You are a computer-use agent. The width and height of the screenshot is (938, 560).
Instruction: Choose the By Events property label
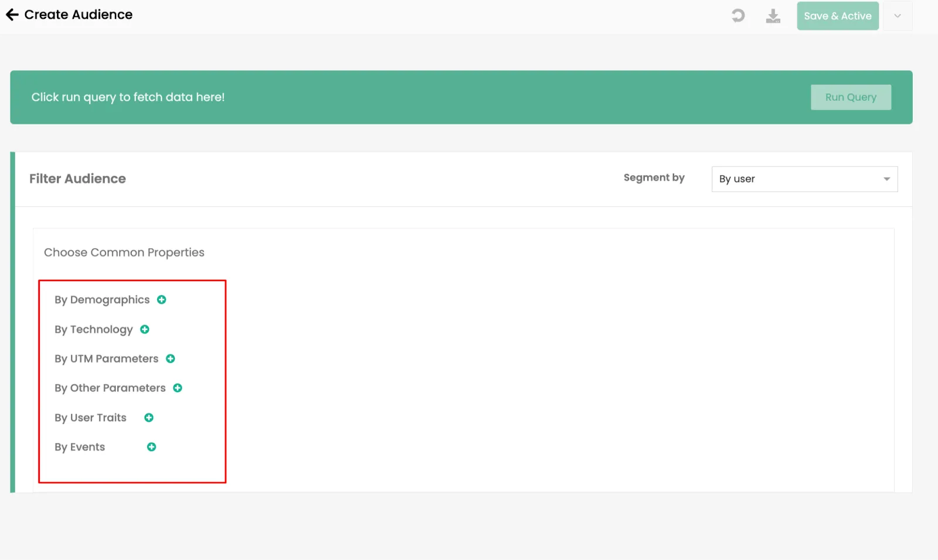(x=80, y=447)
